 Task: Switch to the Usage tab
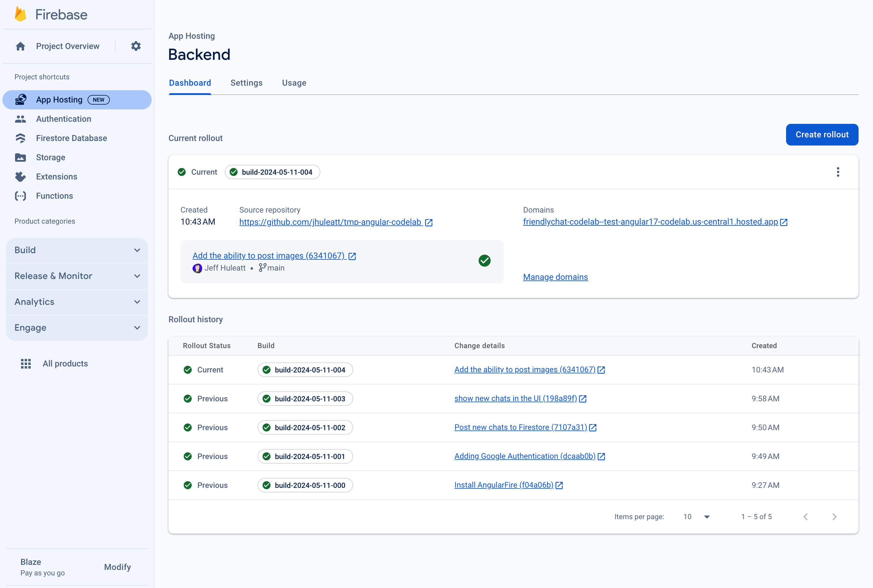(294, 83)
